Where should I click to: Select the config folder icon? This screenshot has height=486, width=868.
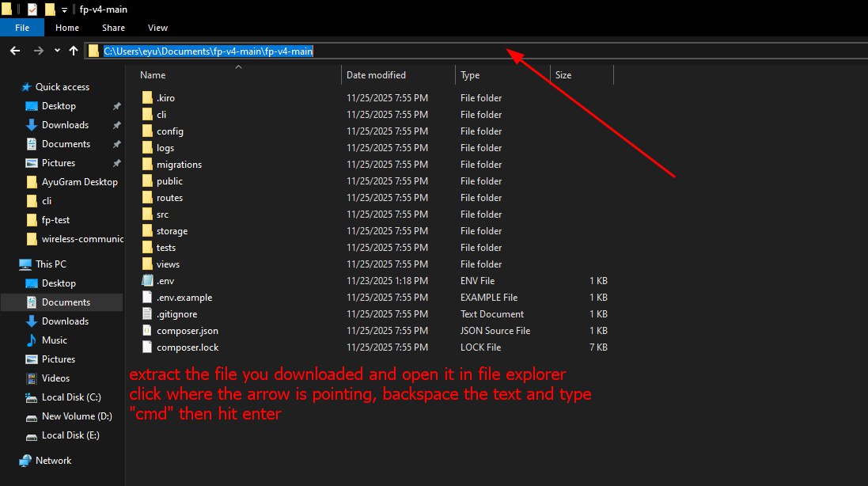tap(147, 131)
